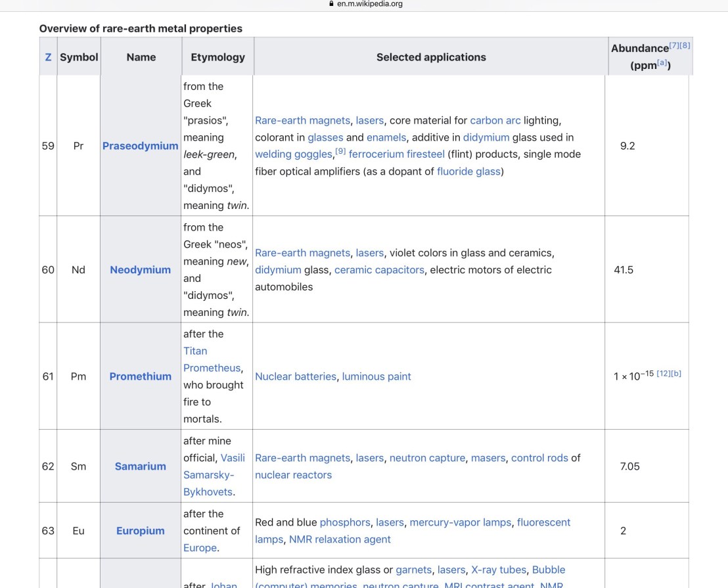The image size is (728, 588).
Task: Click footnote reference [9] after welding goggles
Action: (x=340, y=152)
